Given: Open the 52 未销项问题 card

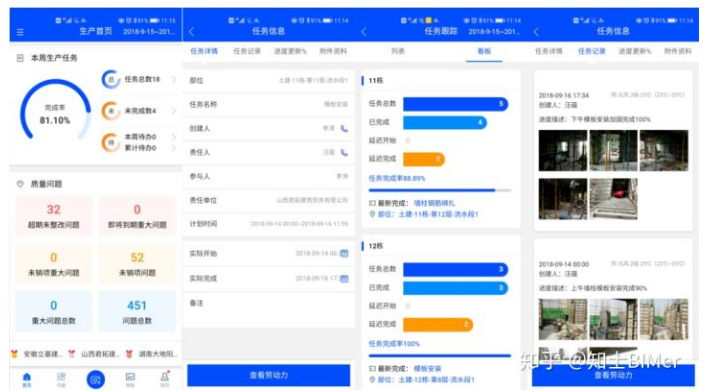Looking at the screenshot, I should coord(137,264).
